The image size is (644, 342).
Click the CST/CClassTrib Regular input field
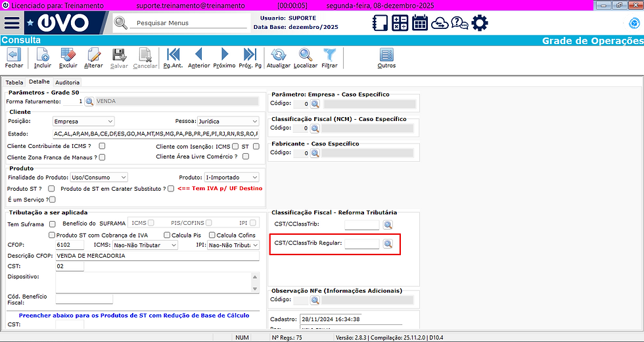point(362,244)
